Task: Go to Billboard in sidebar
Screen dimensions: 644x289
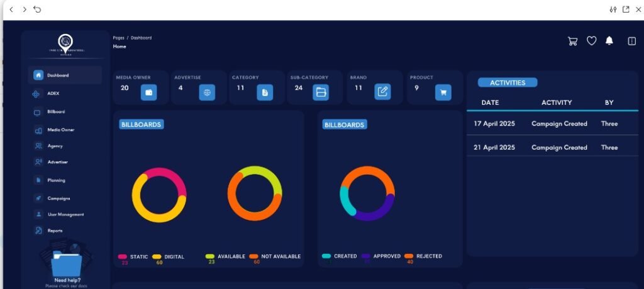Action: 55,112
